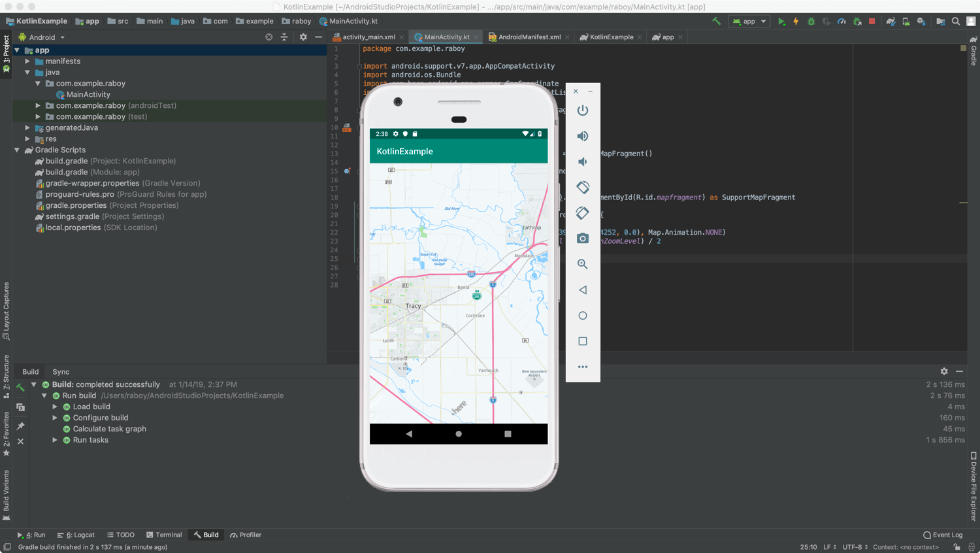Stop the running app with the red square
Viewport: 980px width, 553px height.
(x=872, y=21)
